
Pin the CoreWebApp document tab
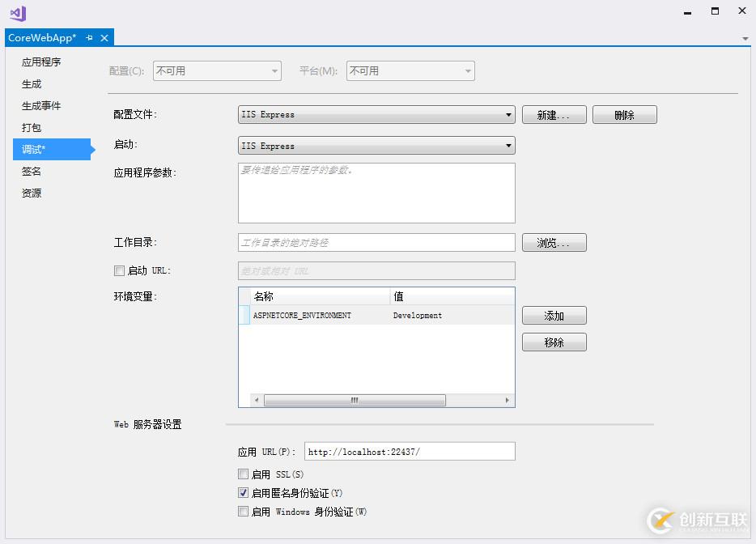coord(89,37)
